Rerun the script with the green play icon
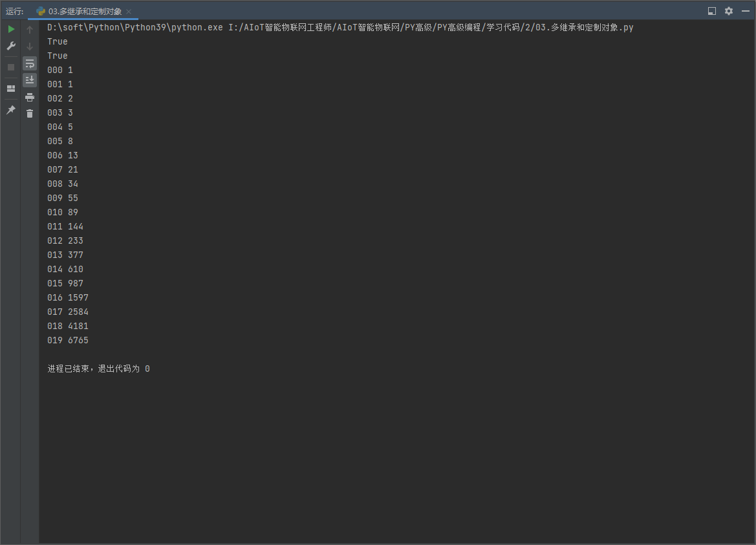The width and height of the screenshot is (756, 545). [11, 29]
